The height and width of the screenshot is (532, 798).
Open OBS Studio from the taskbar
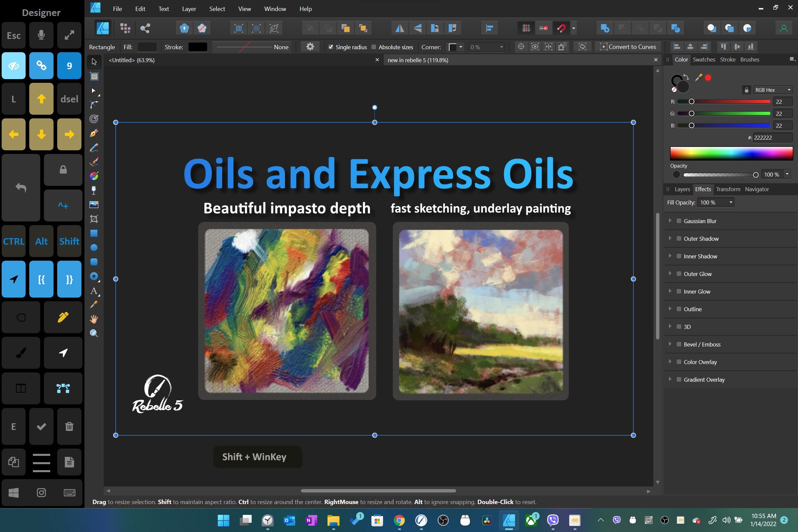pyautogui.click(x=443, y=520)
